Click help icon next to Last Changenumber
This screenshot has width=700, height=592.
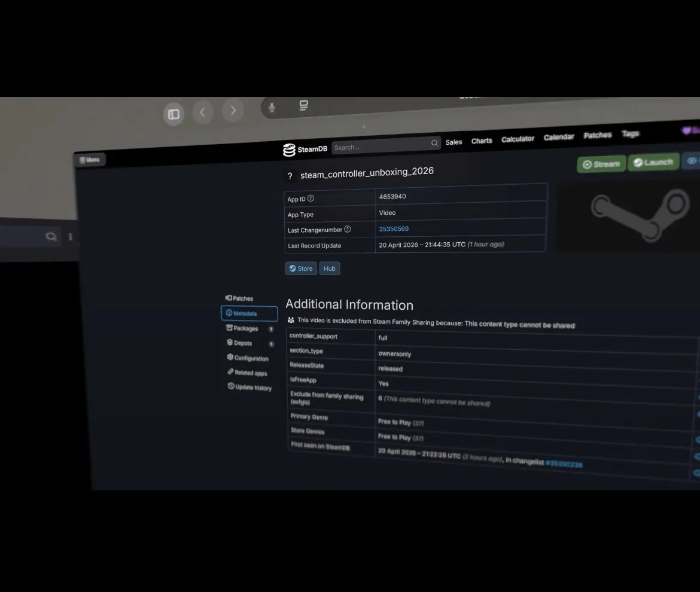[x=348, y=229]
